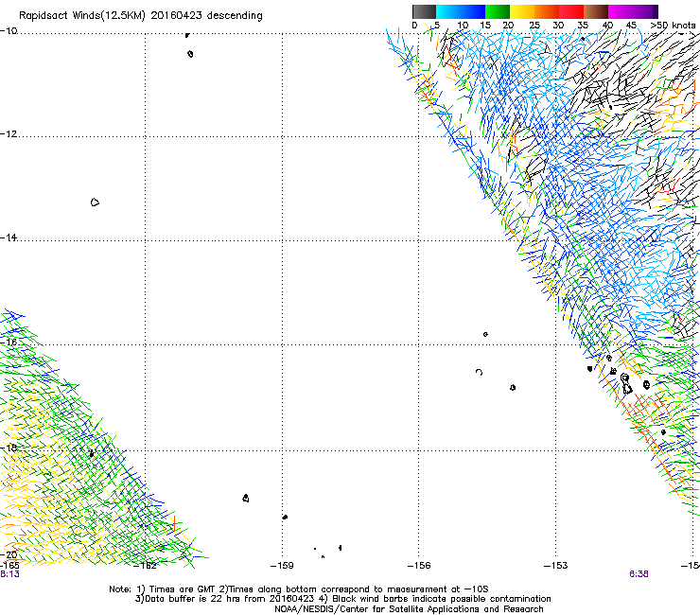Click the gray 0–5 knots legend segment
Viewport: 700px width, 615px height.
click(424, 11)
